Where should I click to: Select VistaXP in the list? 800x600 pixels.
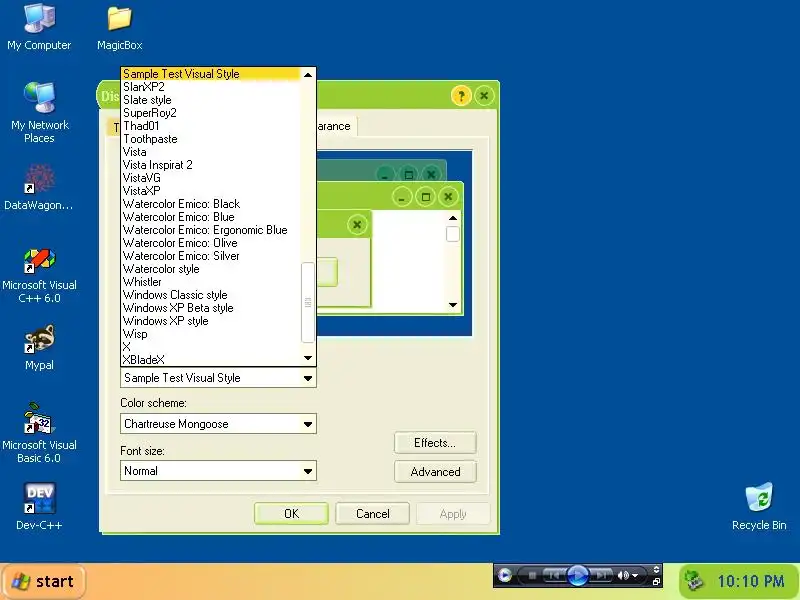tap(211, 191)
